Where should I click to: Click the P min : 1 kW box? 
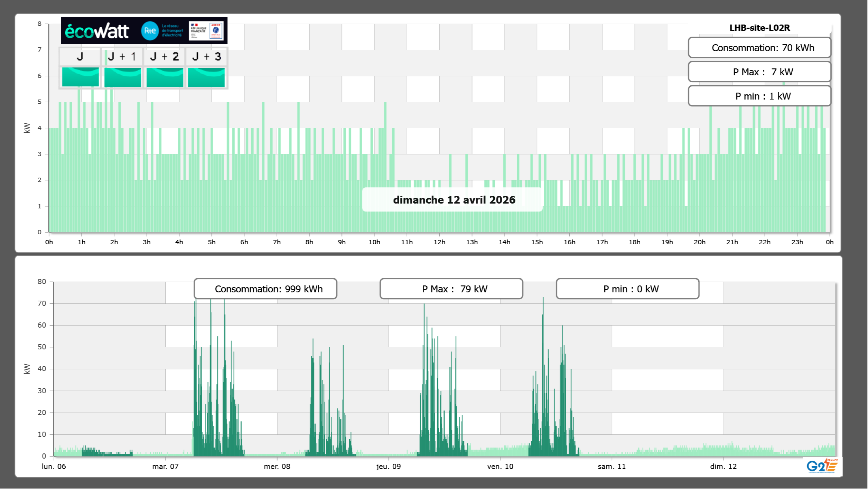(x=759, y=96)
